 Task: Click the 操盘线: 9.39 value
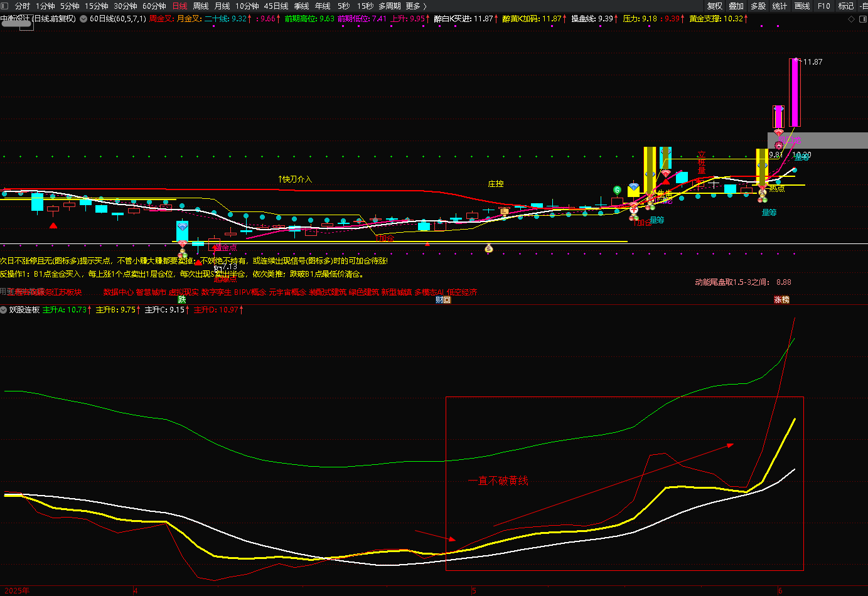pos(594,19)
